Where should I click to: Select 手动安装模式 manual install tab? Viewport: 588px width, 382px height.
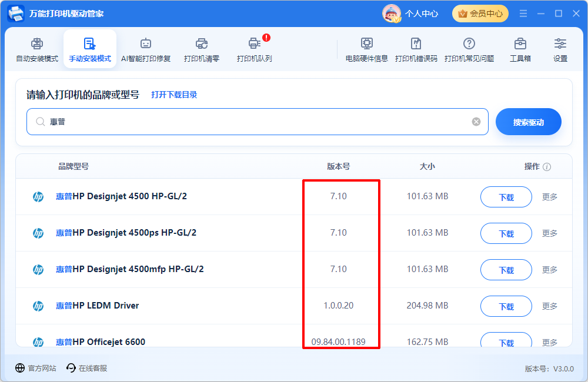[x=90, y=49]
